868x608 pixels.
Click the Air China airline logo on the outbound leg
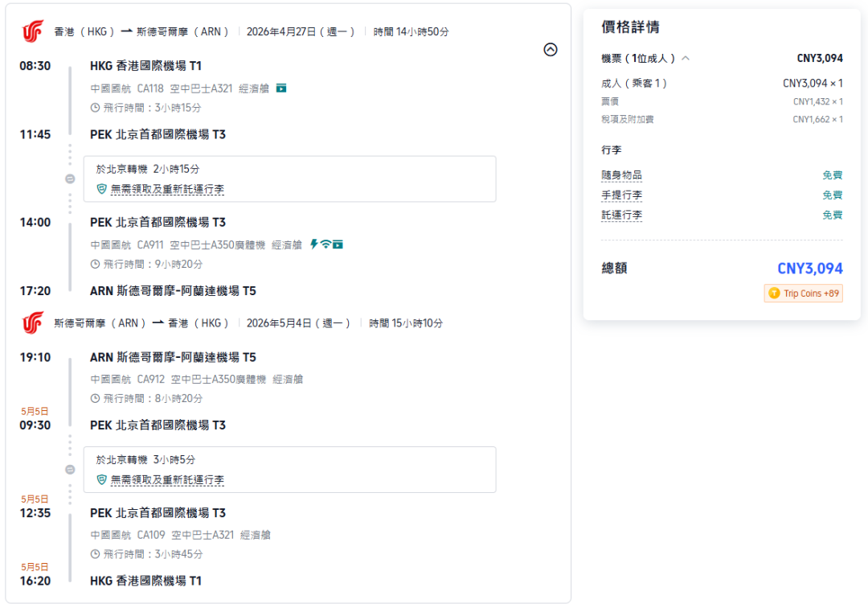click(x=31, y=31)
